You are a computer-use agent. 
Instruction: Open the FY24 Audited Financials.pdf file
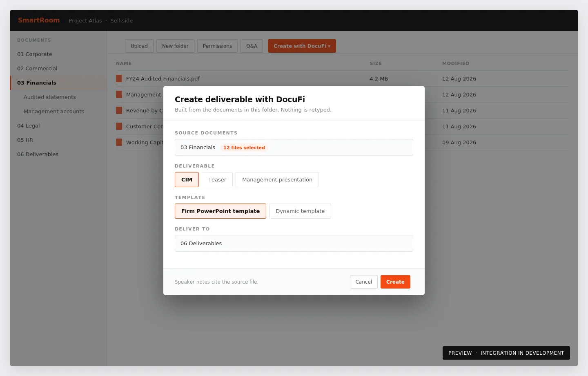(x=163, y=78)
